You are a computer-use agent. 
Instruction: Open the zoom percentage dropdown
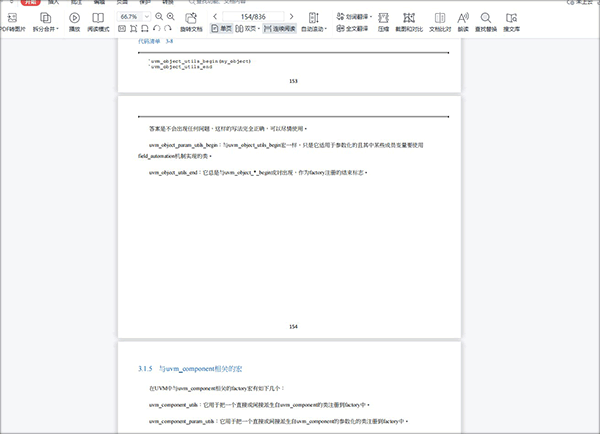click(x=147, y=16)
